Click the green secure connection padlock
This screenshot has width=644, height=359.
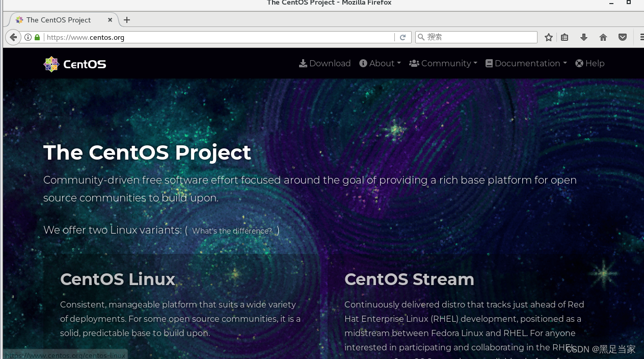pyautogui.click(x=37, y=37)
